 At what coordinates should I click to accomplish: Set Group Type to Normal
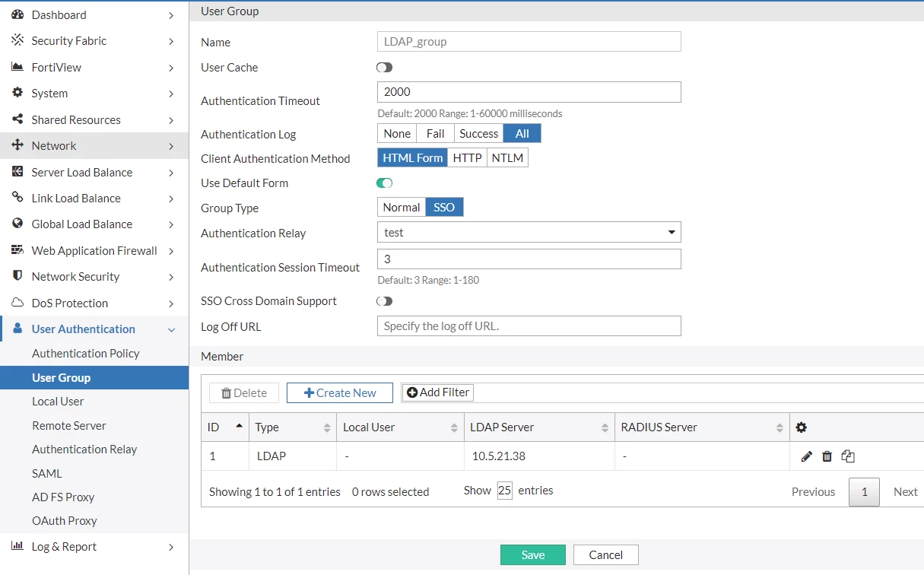pyautogui.click(x=402, y=208)
